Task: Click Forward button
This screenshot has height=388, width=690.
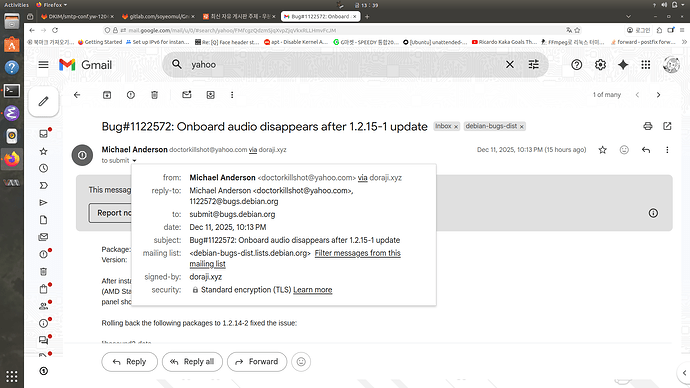Action: click(257, 362)
